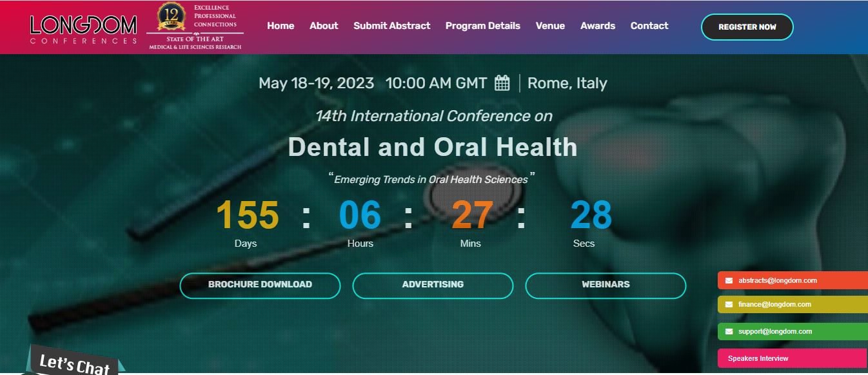Click the 12 years excellence badge

(172, 17)
